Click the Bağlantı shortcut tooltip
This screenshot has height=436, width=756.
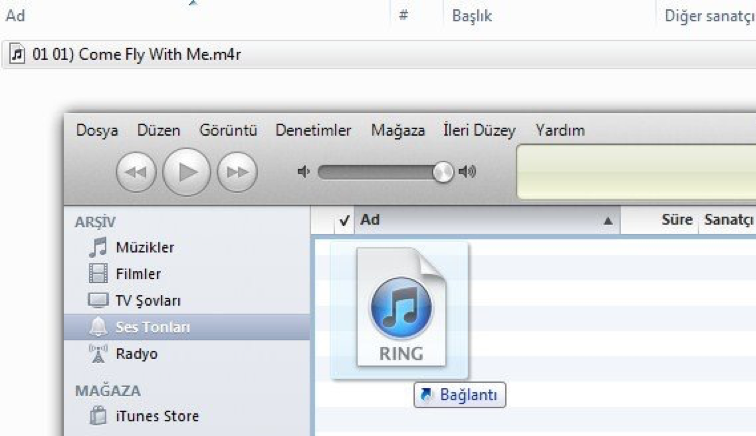460,395
